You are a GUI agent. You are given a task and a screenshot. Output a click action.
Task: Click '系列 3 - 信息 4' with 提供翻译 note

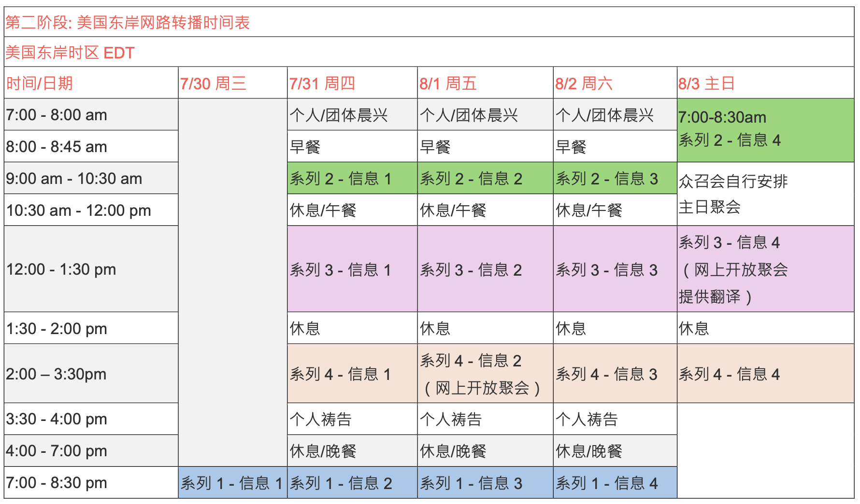point(765,269)
